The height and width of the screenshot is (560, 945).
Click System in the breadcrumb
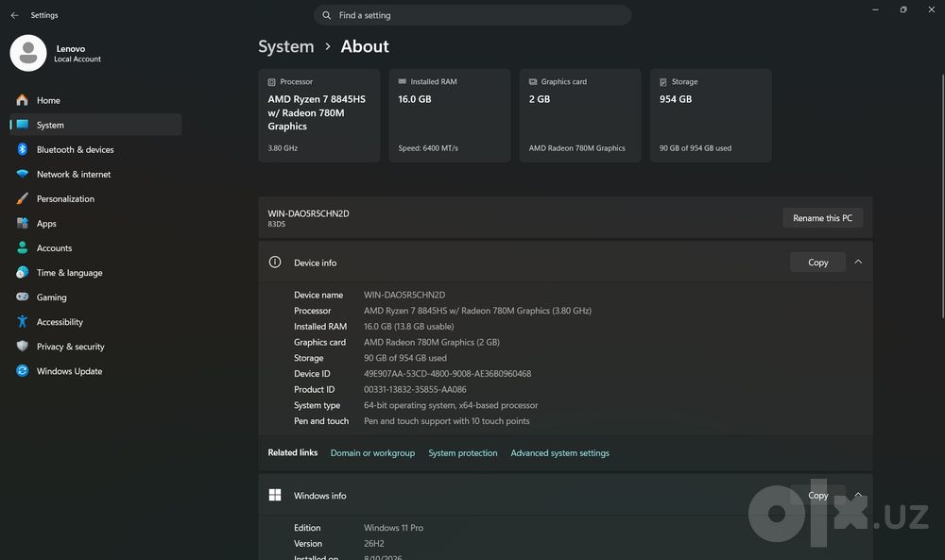coord(286,46)
